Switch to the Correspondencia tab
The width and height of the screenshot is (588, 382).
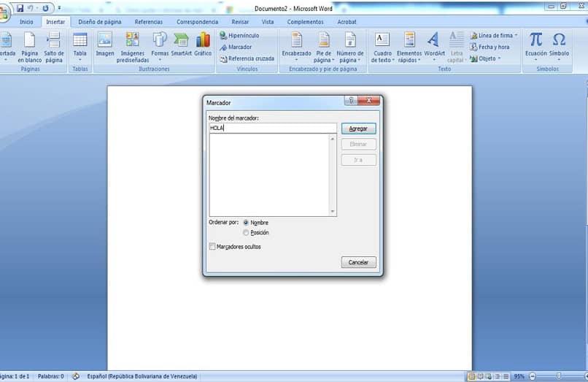[197, 22]
